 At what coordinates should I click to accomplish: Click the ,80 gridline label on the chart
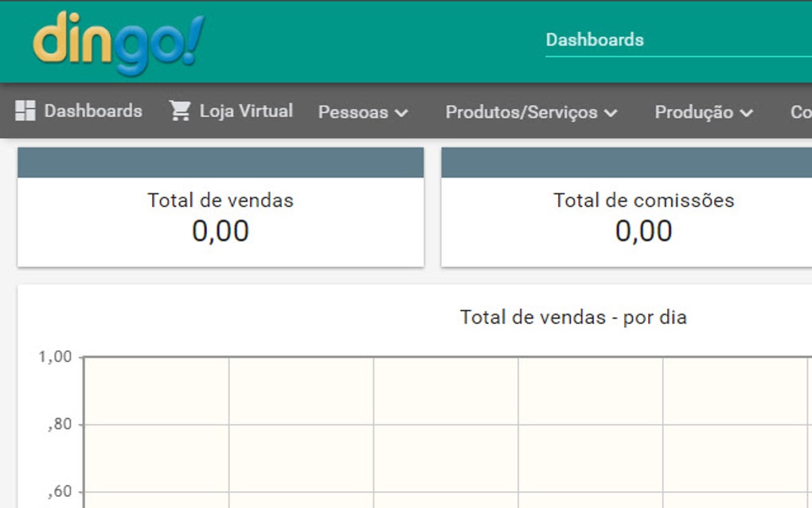click(x=59, y=424)
